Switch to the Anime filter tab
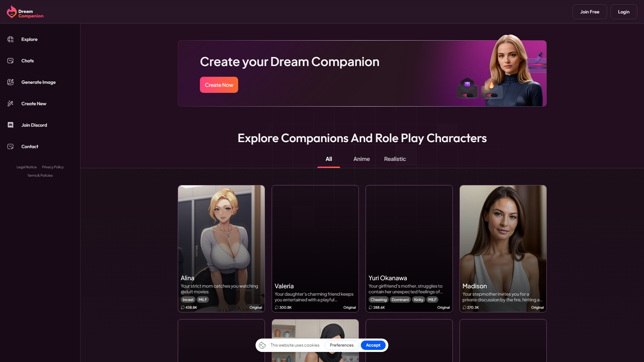644x362 pixels. coord(361,159)
